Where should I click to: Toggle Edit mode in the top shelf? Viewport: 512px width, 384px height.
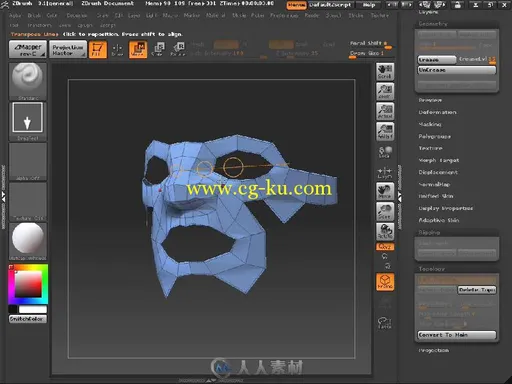click(98, 49)
